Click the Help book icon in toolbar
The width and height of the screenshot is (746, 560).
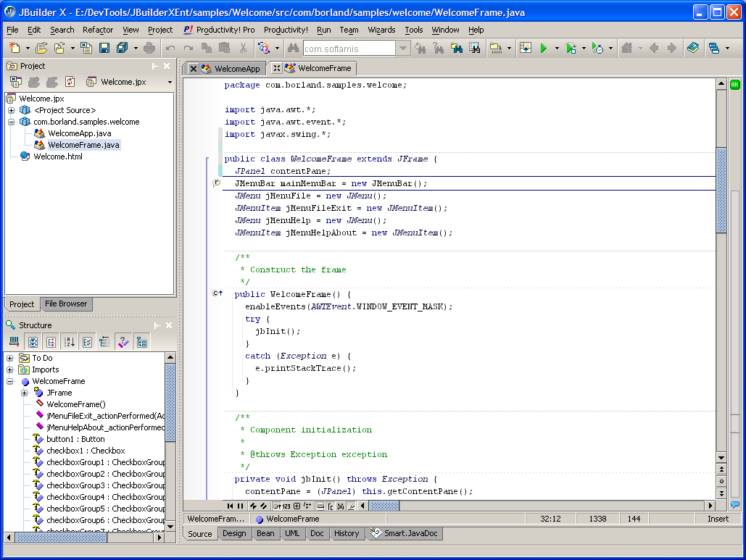click(x=693, y=48)
